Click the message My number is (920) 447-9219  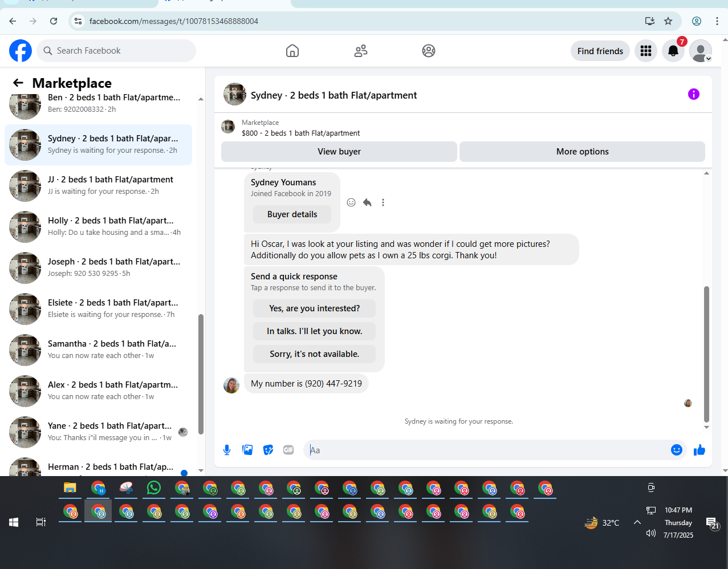(x=307, y=384)
